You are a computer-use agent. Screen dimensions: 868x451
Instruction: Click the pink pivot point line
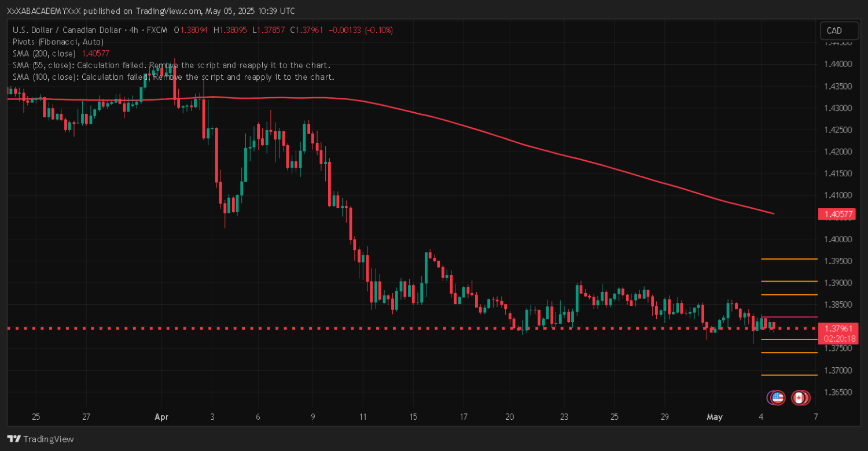coord(789,317)
